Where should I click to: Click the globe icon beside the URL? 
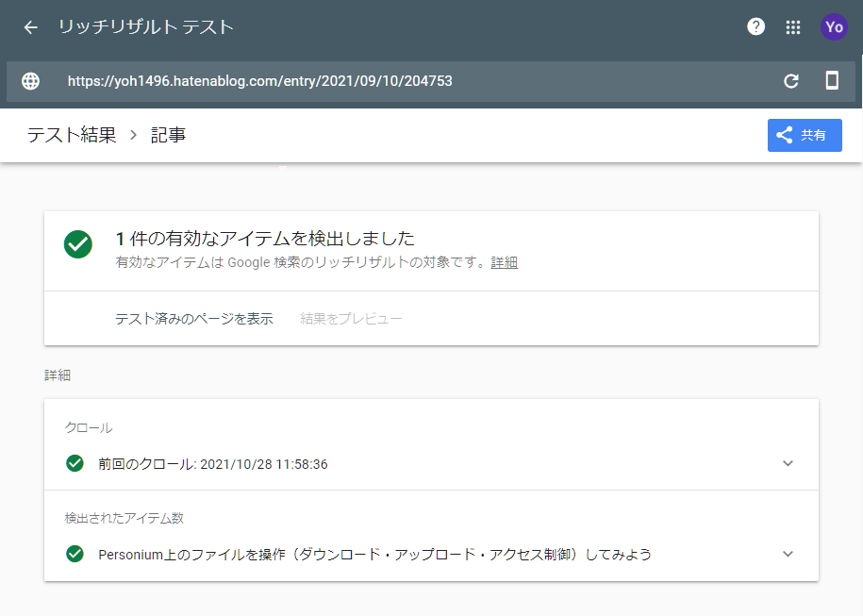point(30,81)
